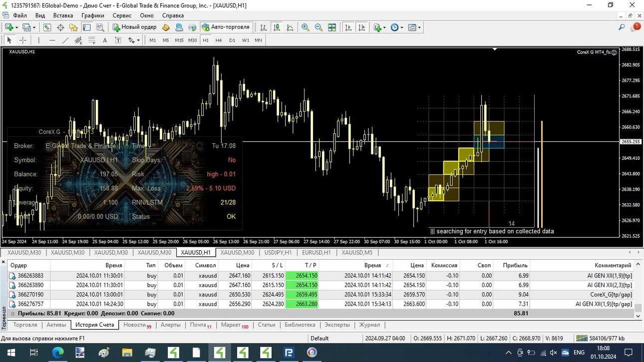
Task: Open the Templates icon
Action: point(412,27)
